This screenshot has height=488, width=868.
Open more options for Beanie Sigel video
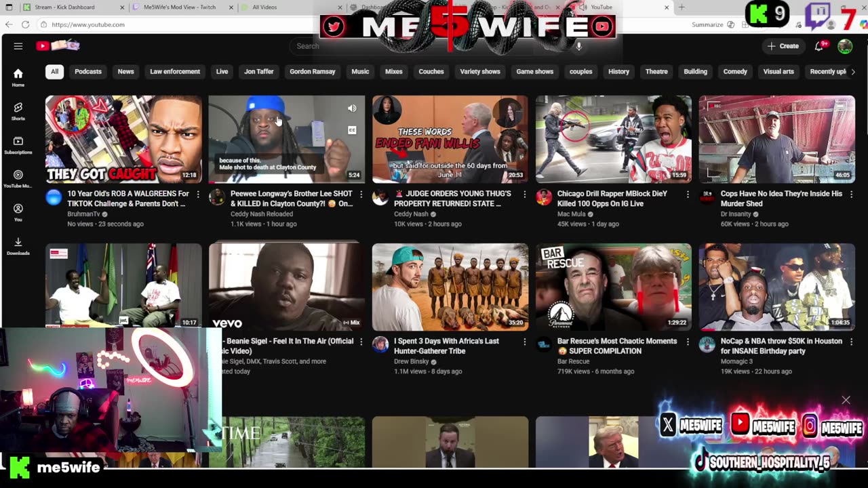[x=361, y=342]
